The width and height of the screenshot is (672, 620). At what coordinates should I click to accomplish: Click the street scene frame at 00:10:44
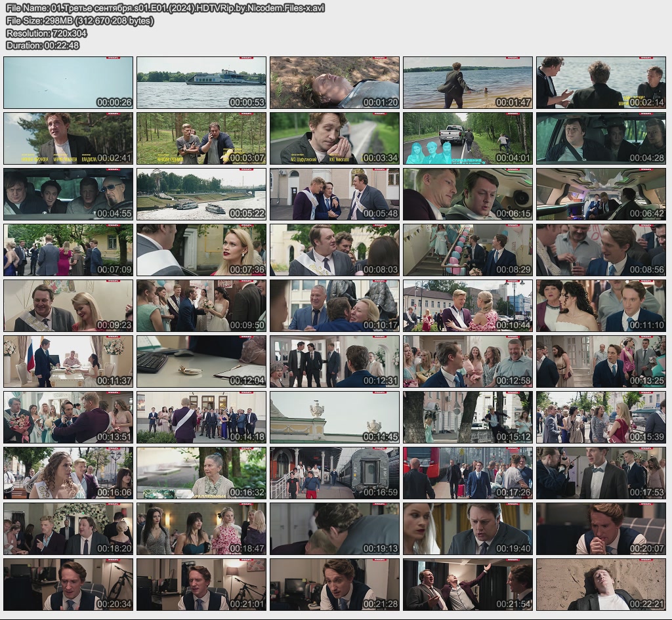[x=467, y=306]
